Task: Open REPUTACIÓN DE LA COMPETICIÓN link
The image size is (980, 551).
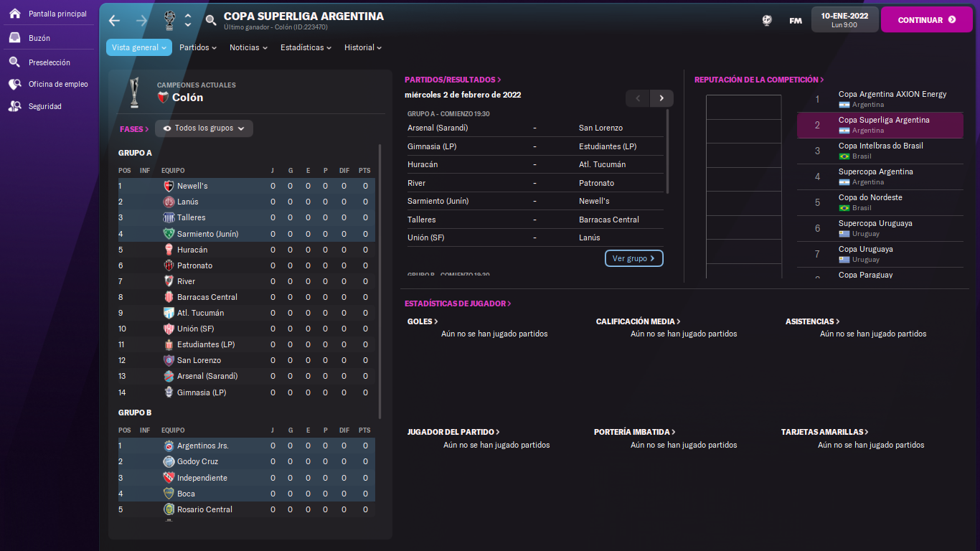Action: click(759, 80)
